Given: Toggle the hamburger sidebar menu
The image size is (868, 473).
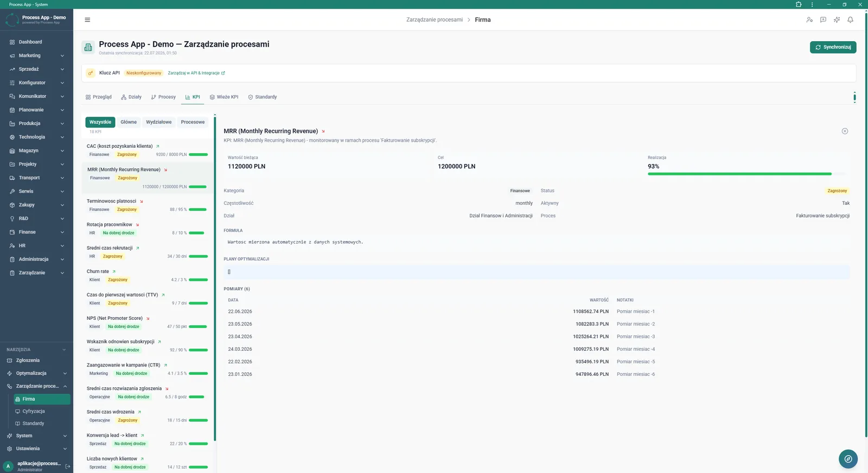Looking at the screenshot, I should (x=87, y=20).
